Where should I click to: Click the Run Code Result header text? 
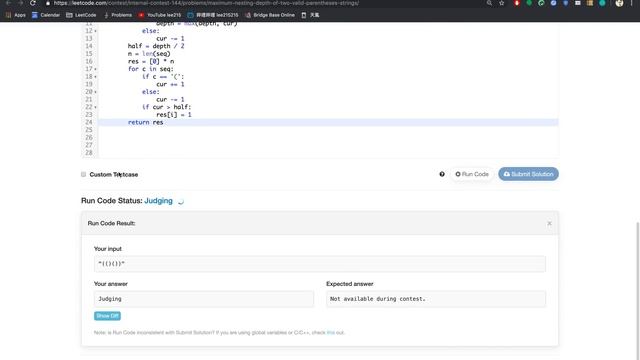[x=111, y=223]
